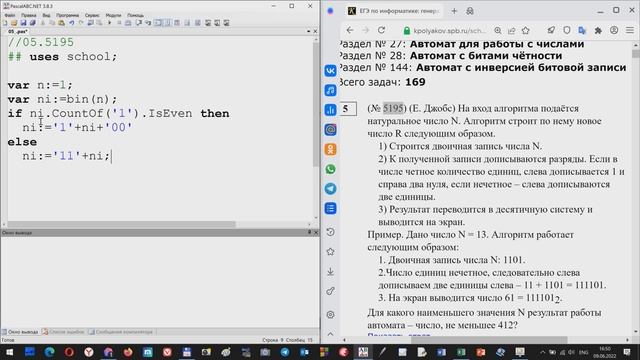Viewport: 640px width, 360px height.
Task: Open the Вид menu in PascalABC
Action: coord(46,15)
